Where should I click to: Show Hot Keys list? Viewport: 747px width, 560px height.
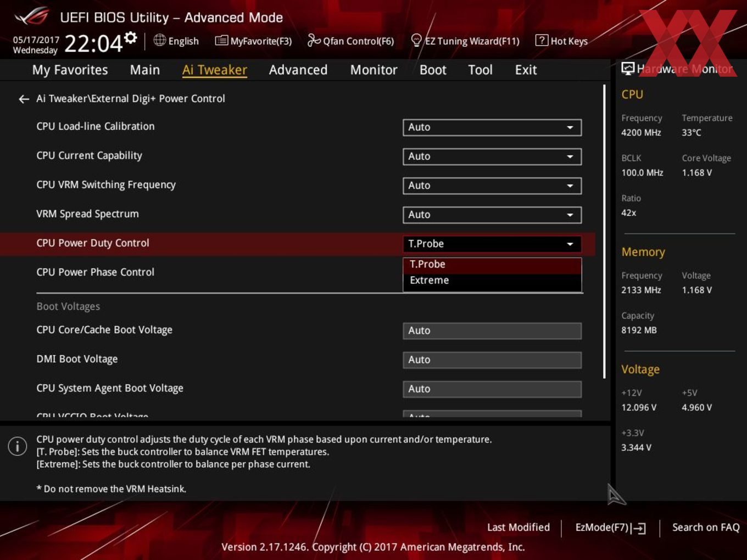pos(561,41)
